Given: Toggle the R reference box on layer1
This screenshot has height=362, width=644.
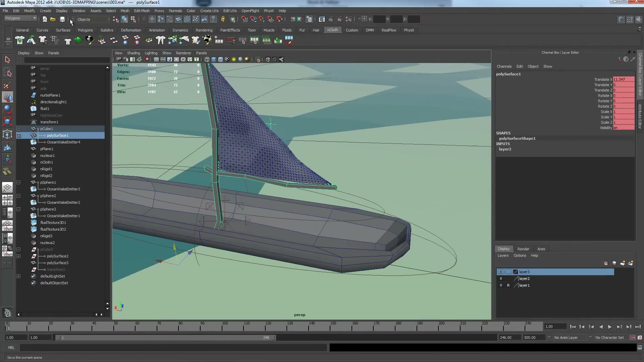Looking at the screenshot, I should click(x=508, y=285).
